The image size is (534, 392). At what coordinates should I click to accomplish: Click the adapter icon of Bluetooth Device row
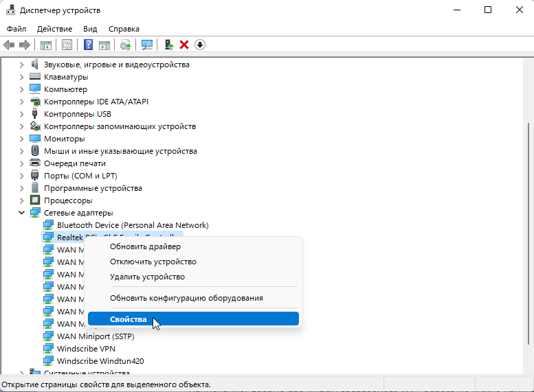click(48, 225)
